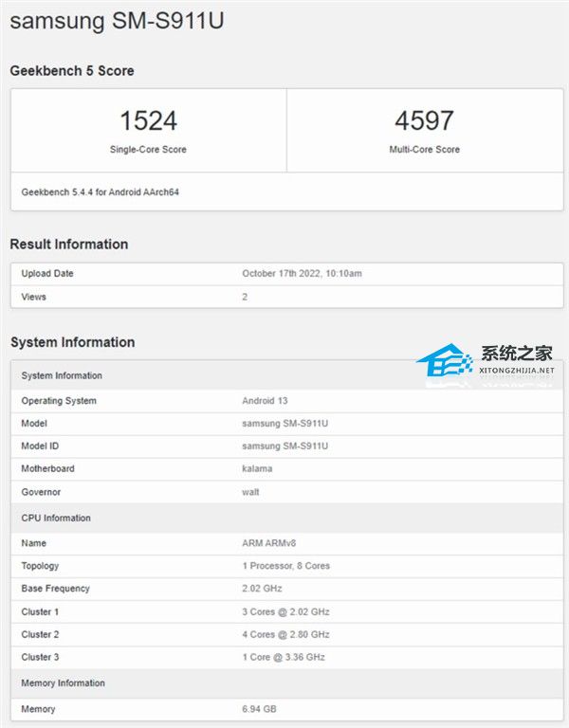
Task: Click the 'Cluster 1' row label
Action: tap(40, 612)
